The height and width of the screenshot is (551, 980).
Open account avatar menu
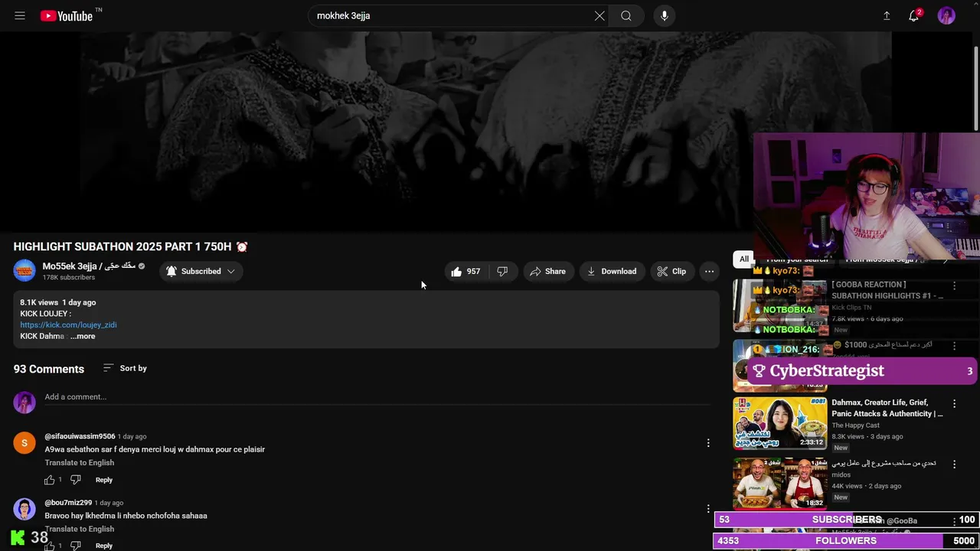point(946,15)
